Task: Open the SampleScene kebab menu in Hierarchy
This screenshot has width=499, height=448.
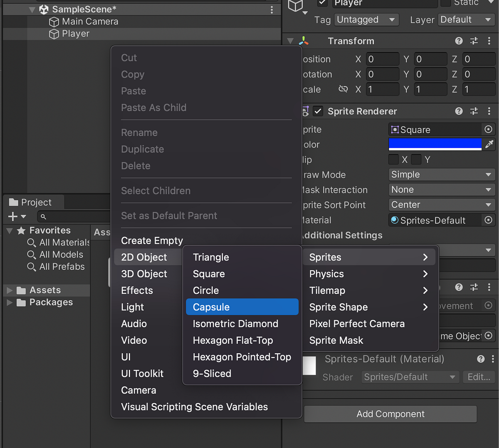Action: pos(272,9)
